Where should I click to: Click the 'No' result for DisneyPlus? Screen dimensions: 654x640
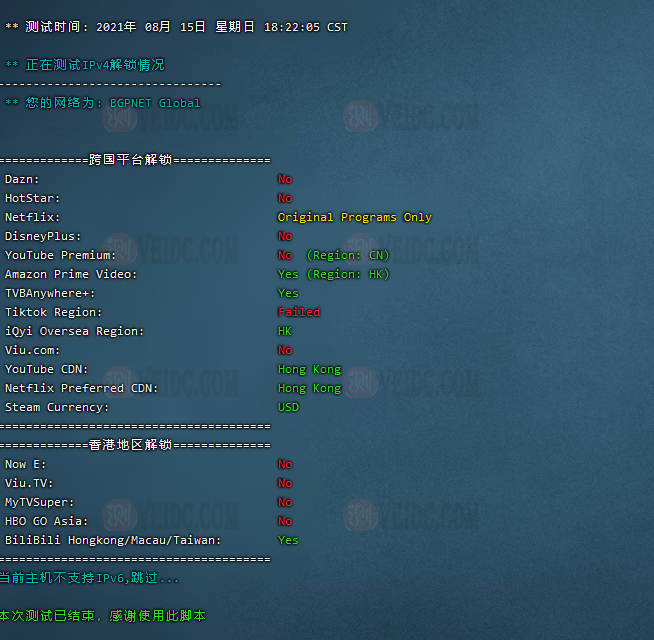point(285,236)
